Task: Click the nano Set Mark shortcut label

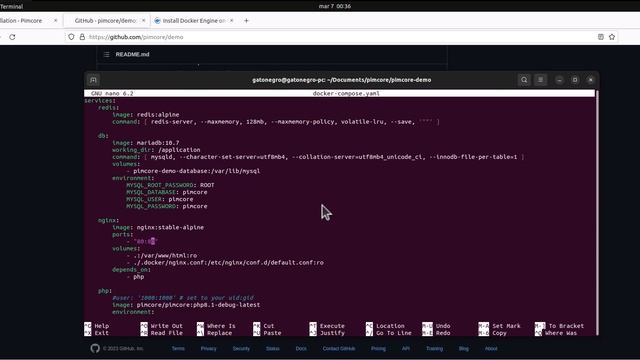Action: [x=506, y=326]
